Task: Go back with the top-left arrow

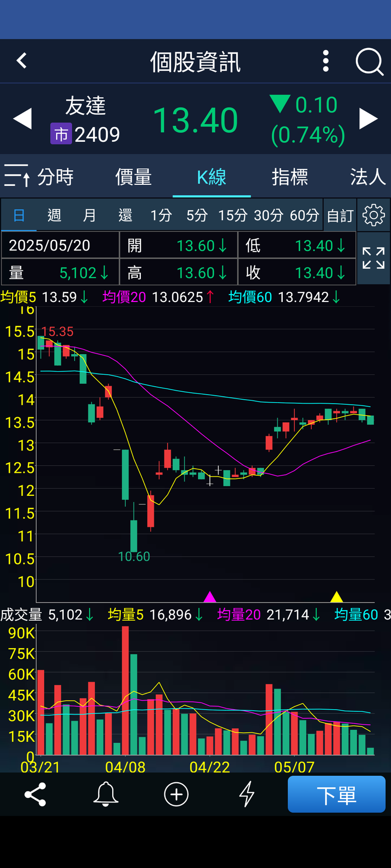Action: click(22, 61)
